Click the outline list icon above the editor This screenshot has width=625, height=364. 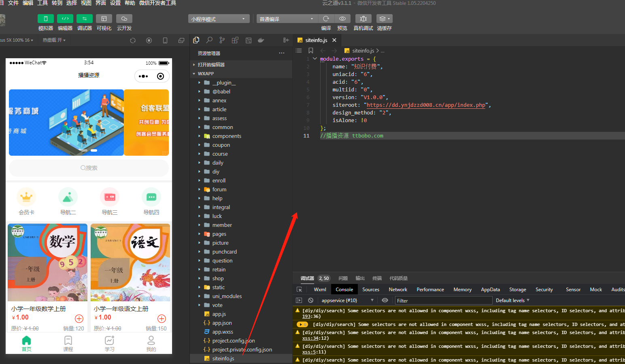[x=299, y=51]
